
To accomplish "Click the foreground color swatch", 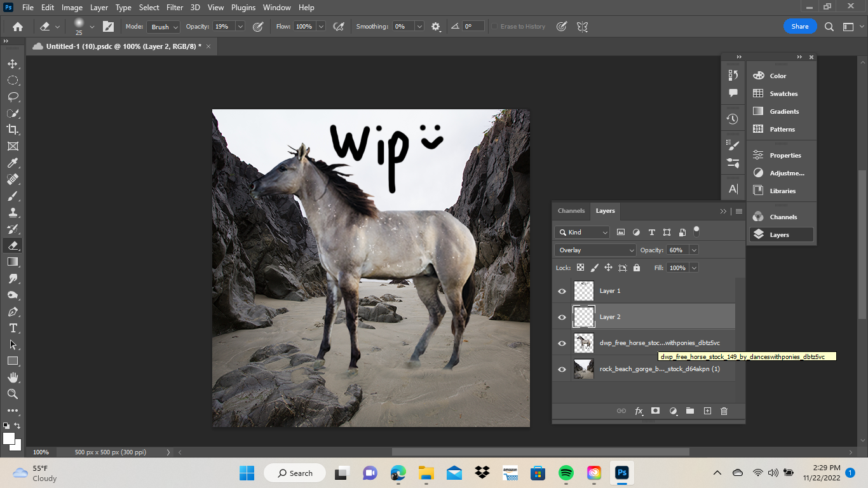I will tap(8, 438).
